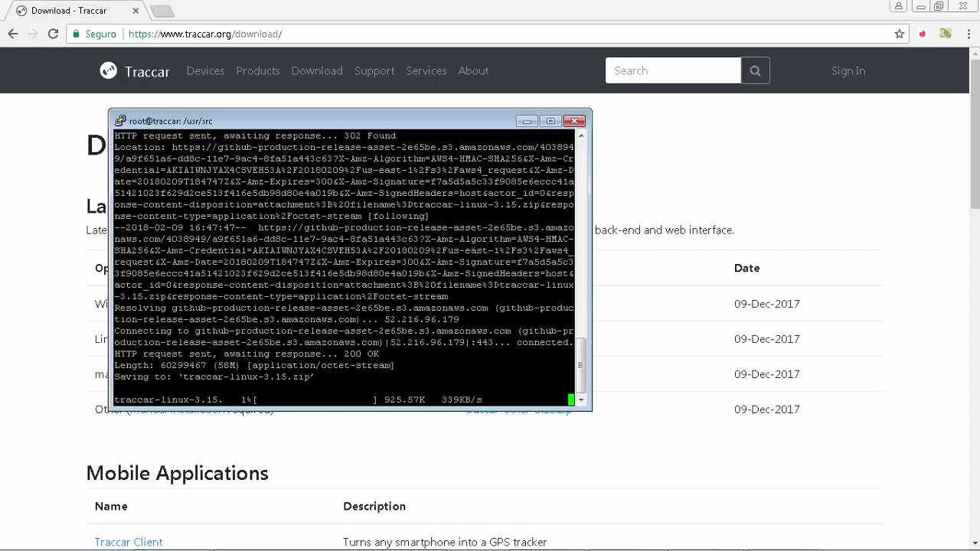Click the Description column header
980x551 pixels.
point(374,506)
